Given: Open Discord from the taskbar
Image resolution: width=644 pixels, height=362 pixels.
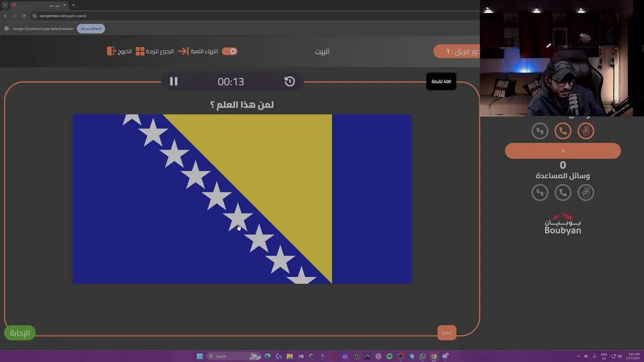Looking at the screenshot, I should (x=445, y=356).
